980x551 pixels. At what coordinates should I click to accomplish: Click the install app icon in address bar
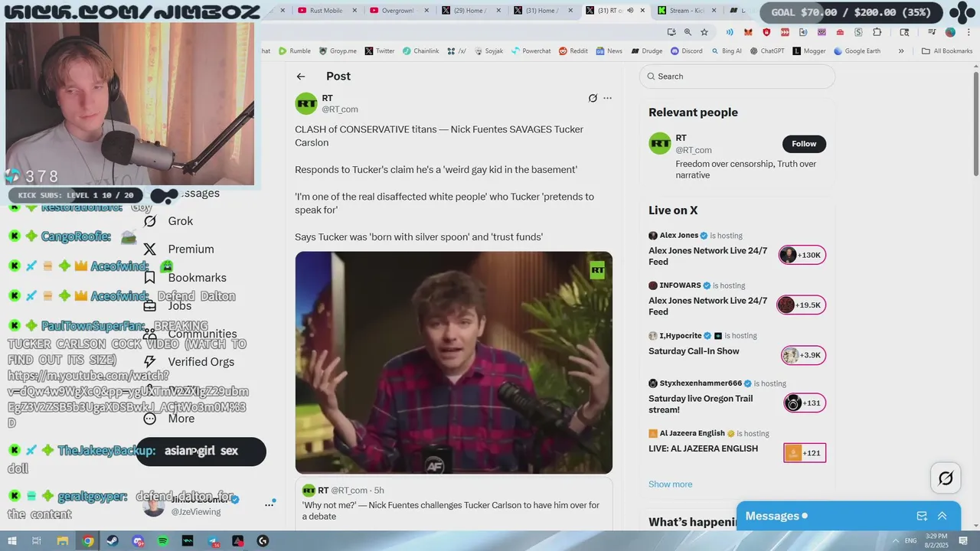click(x=671, y=32)
